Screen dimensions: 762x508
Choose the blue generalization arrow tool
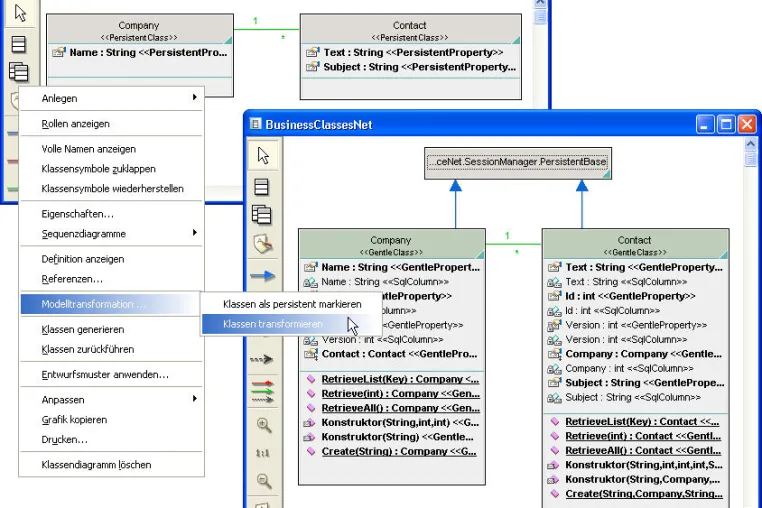(x=262, y=276)
